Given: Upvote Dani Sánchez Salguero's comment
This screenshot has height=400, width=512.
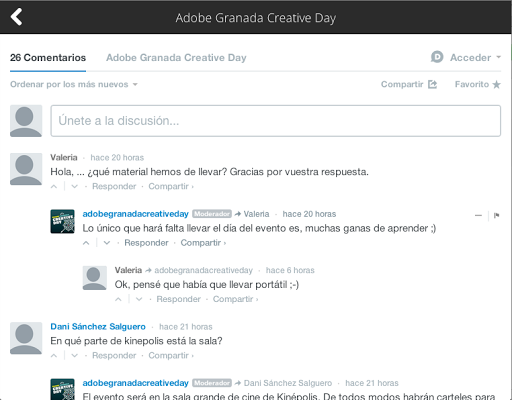Looking at the screenshot, I should tap(54, 356).
